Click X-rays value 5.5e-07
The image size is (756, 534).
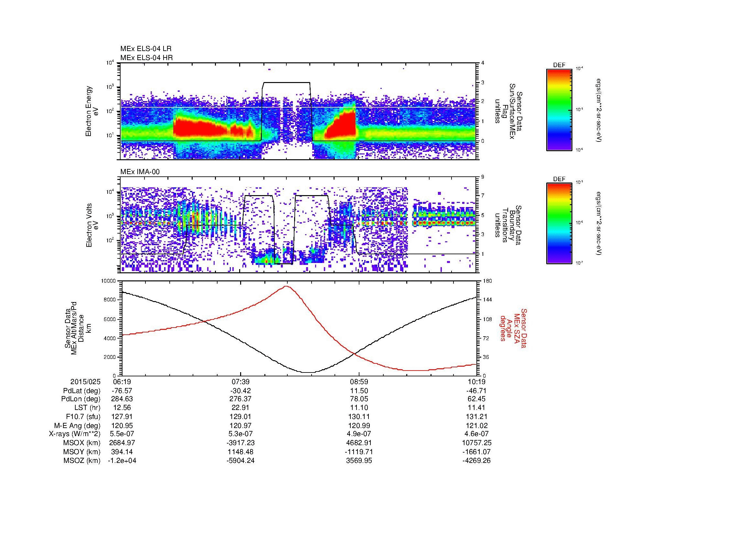tap(122, 434)
